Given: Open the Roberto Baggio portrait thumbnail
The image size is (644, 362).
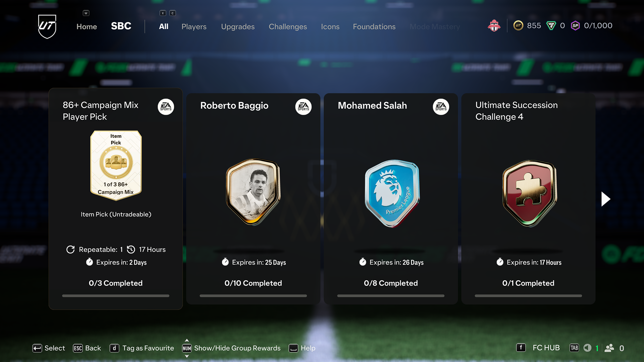Looking at the screenshot, I should pyautogui.click(x=253, y=192).
